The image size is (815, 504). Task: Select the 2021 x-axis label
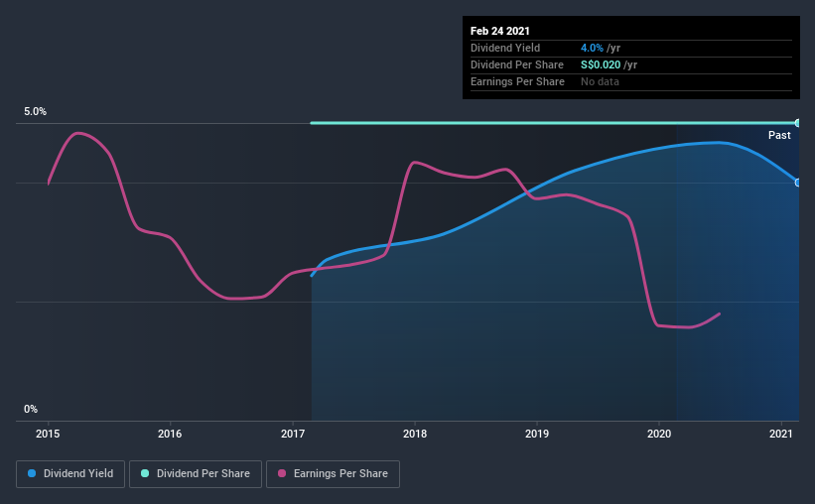point(780,434)
